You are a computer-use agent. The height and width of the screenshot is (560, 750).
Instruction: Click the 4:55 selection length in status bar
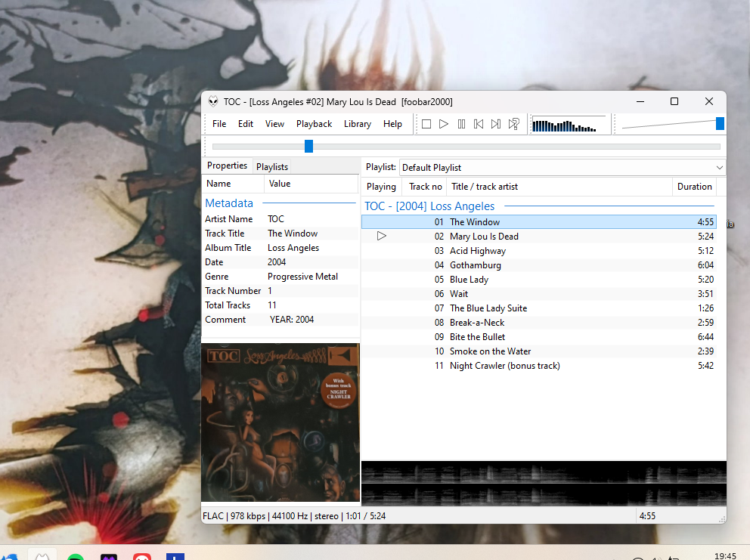647,516
